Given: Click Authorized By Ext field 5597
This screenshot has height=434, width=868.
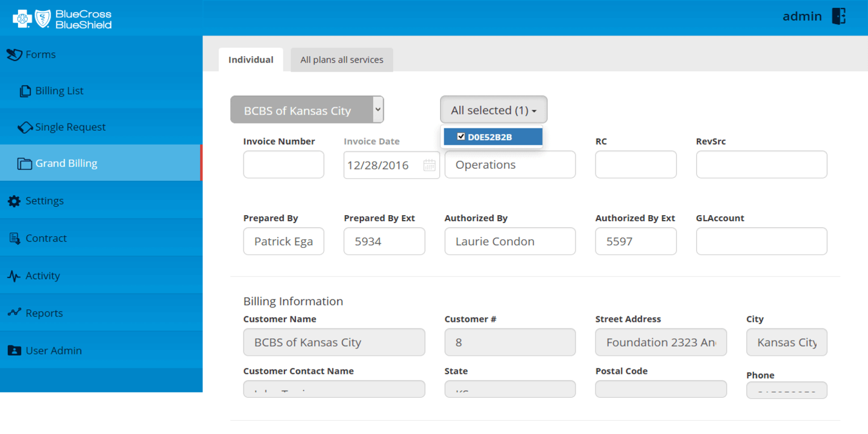Looking at the screenshot, I should click(636, 241).
